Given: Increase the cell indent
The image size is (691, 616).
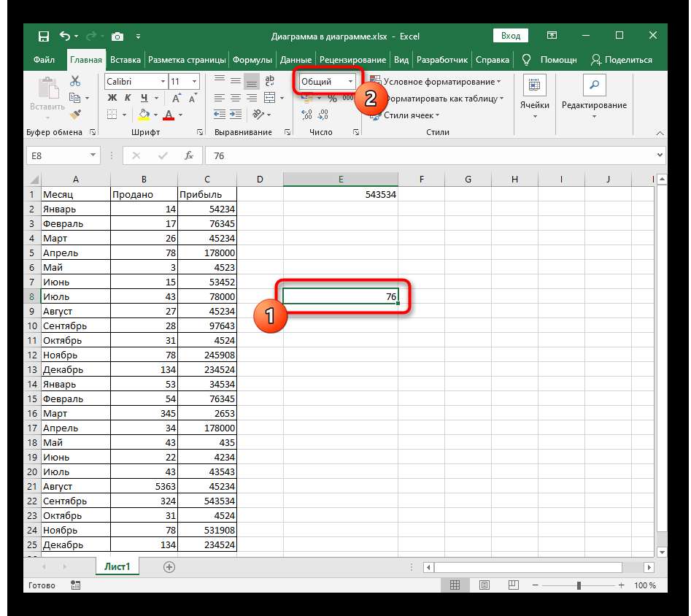Looking at the screenshot, I should [x=236, y=115].
